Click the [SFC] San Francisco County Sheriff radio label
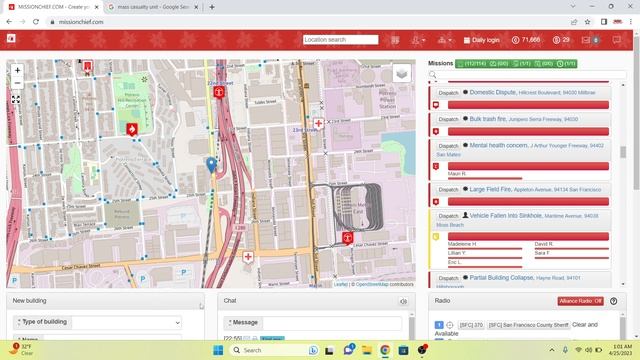640x360 pixels. tap(528, 325)
